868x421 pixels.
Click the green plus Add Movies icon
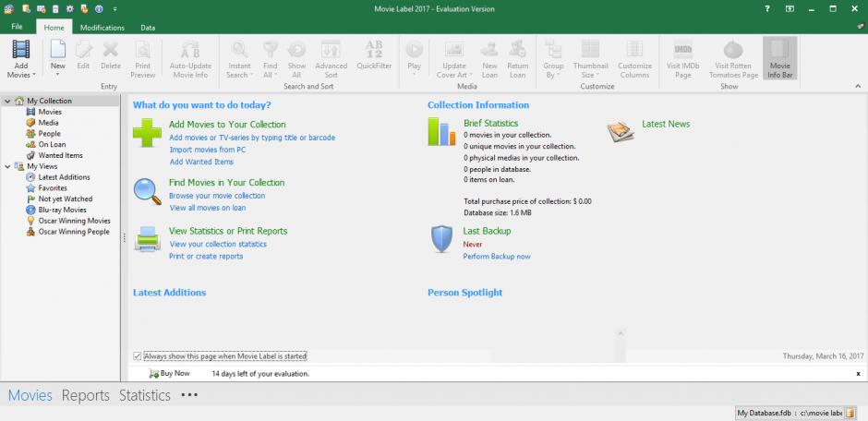[147, 133]
